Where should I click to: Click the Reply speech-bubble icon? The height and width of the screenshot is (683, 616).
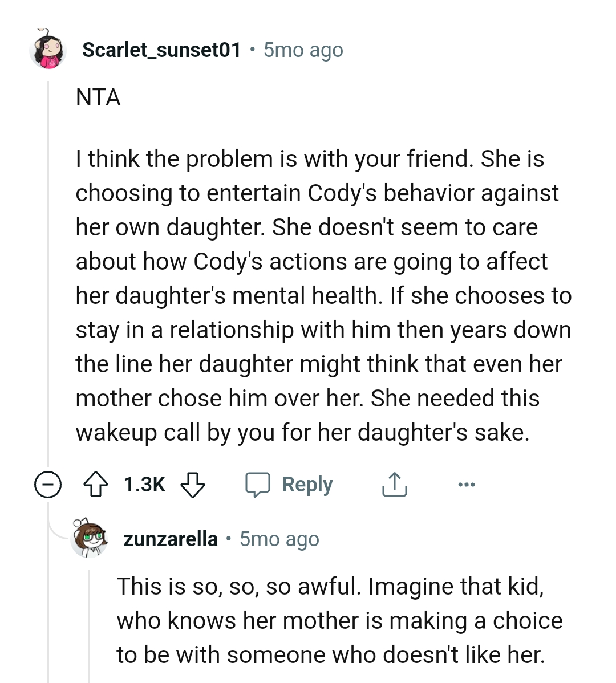coord(258,484)
